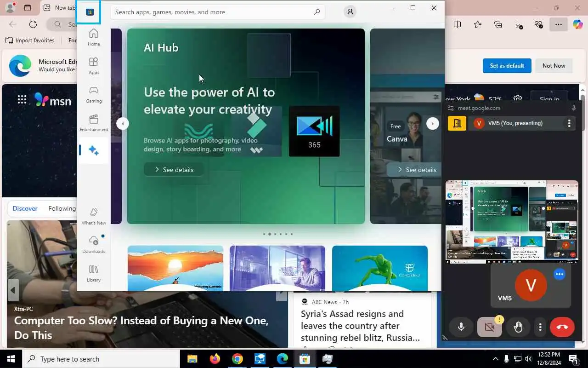Click See details on AI Hub banner

point(174,170)
